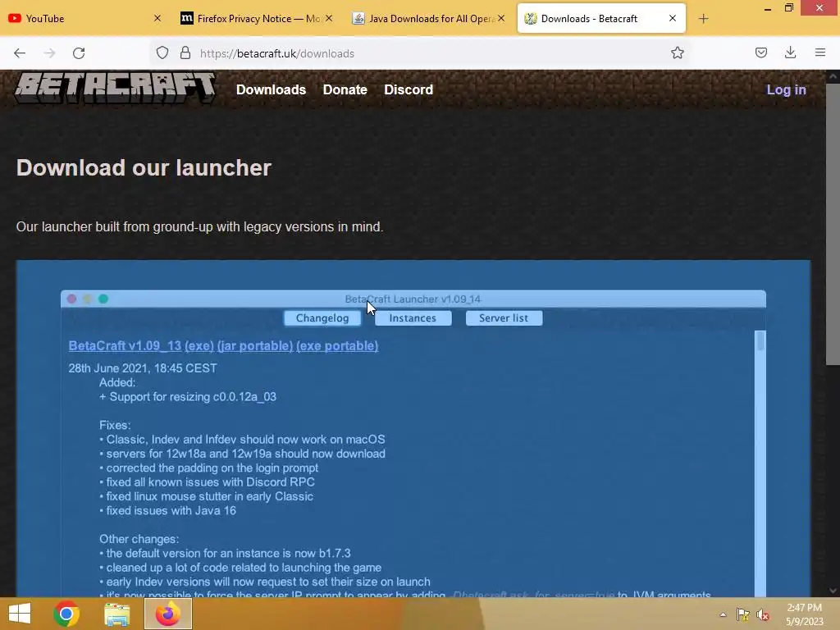Switch to the YouTube tab
Image resolution: width=840 pixels, height=630 pixels.
click(x=80, y=18)
